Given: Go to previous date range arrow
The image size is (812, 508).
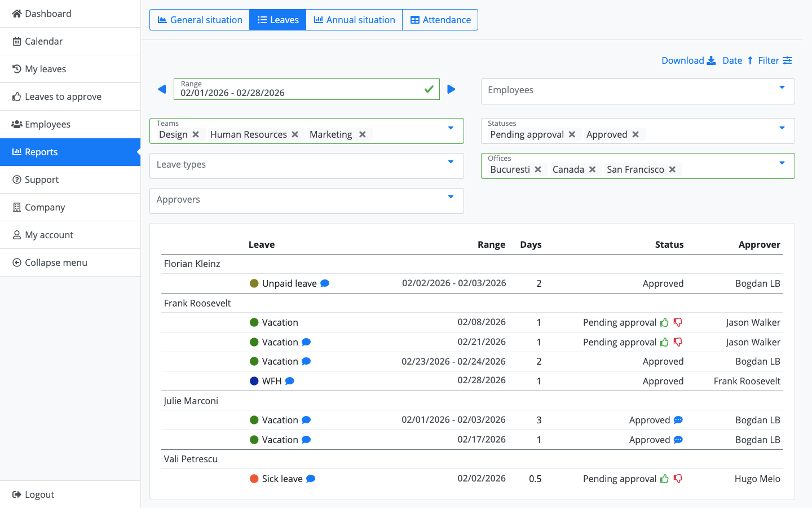Looking at the screenshot, I should click(162, 89).
